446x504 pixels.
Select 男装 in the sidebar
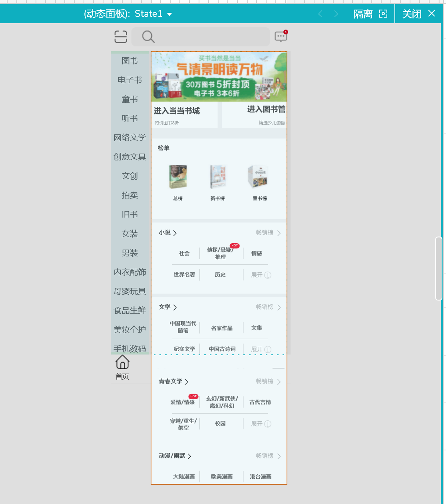coord(130,253)
